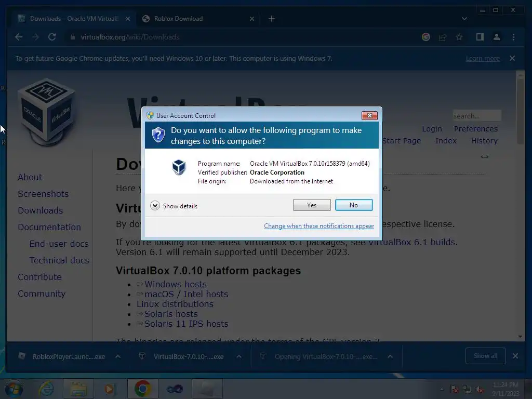
Task: Open the Linux distributions link
Action: (175, 304)
